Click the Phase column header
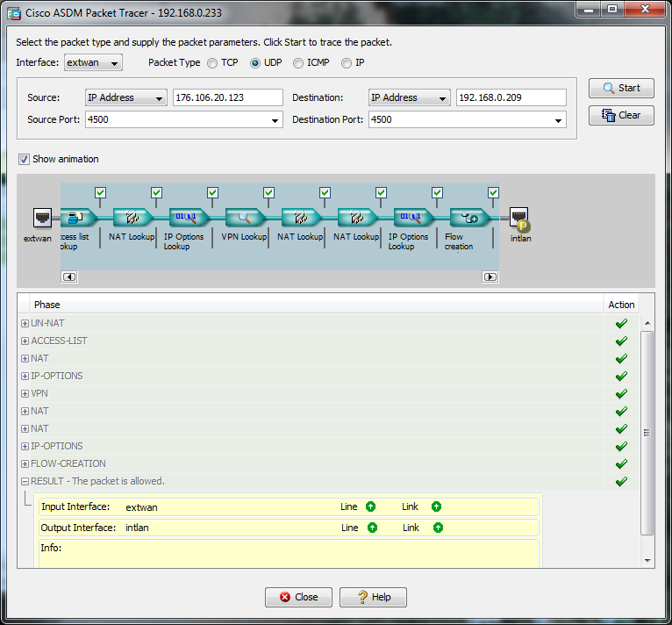672x625 pixels. click(x=317, y=305)
